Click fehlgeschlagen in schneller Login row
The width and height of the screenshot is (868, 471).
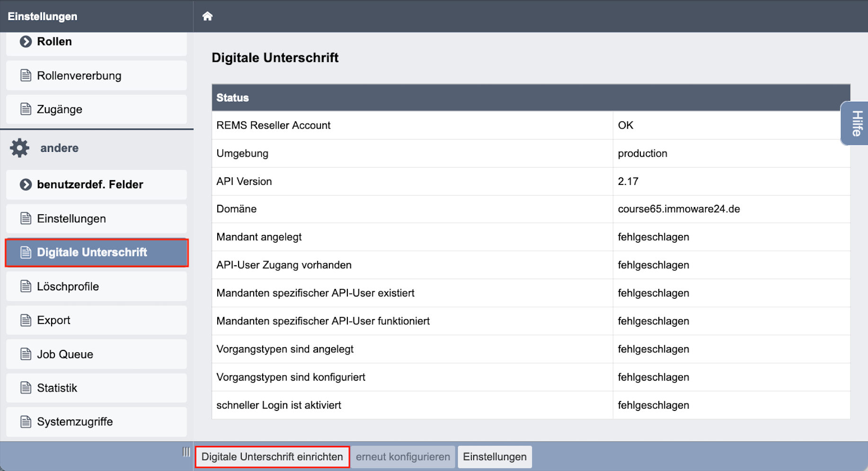pos(653,405)
